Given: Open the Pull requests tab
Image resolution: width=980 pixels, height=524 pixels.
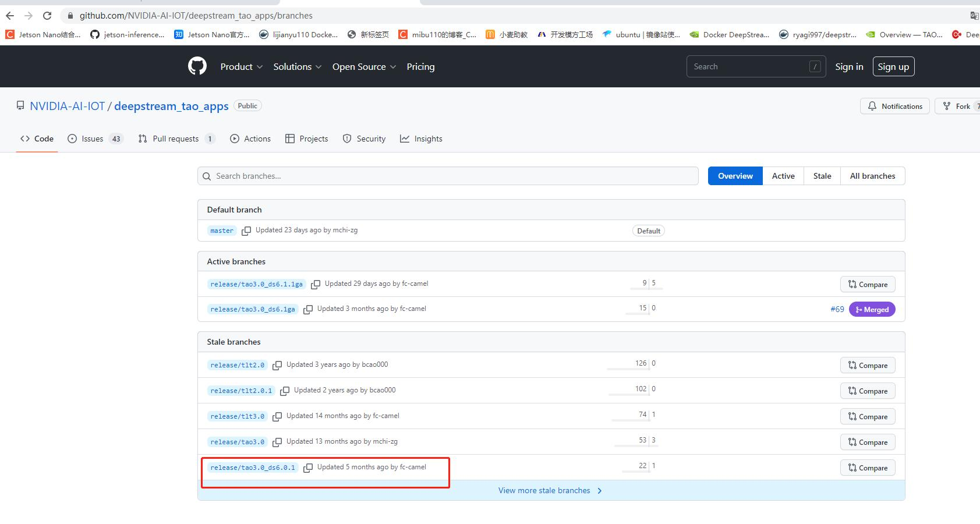Looking at the screenshot, I should click(176, 139).
